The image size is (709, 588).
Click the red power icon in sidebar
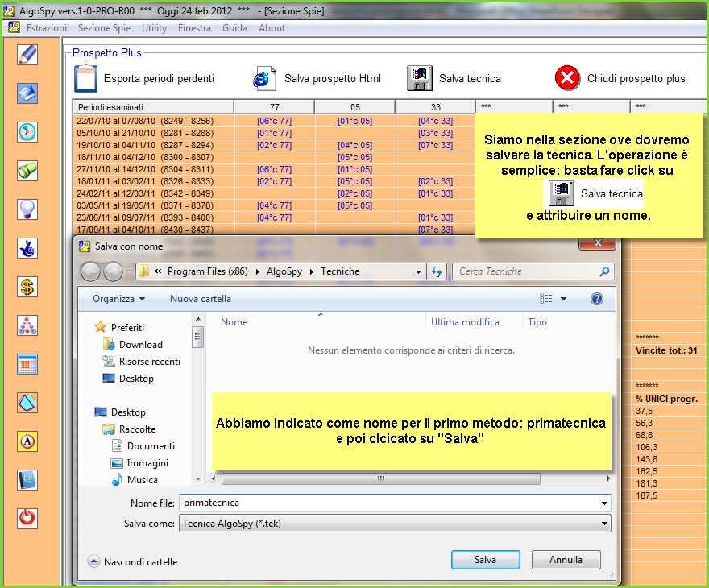pos(27,519)
